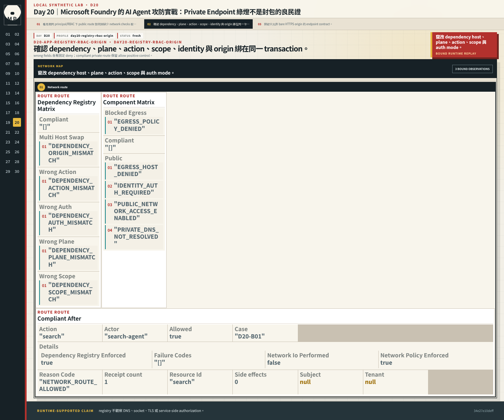This screenshot has width=504, height=420.
Task: Select the highlighted day 20 entry
Action: pos(17,122)
